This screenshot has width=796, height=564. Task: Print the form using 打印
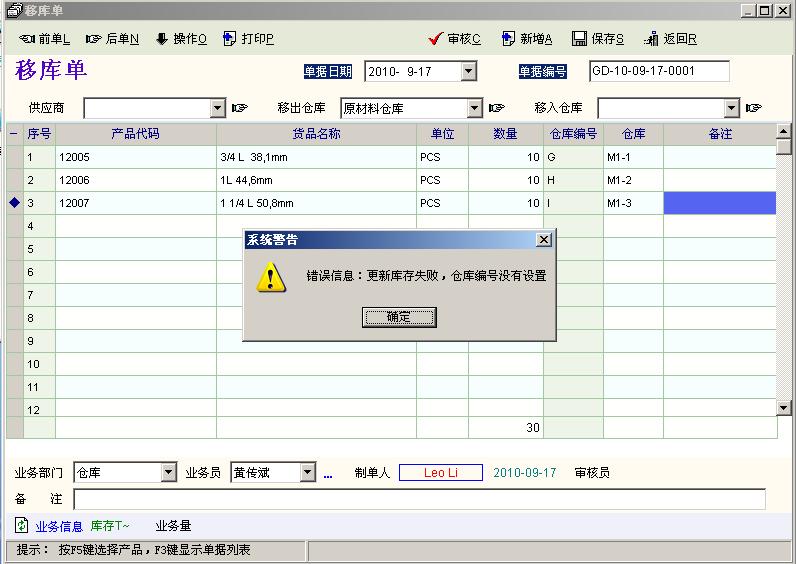tap(248, 39)
